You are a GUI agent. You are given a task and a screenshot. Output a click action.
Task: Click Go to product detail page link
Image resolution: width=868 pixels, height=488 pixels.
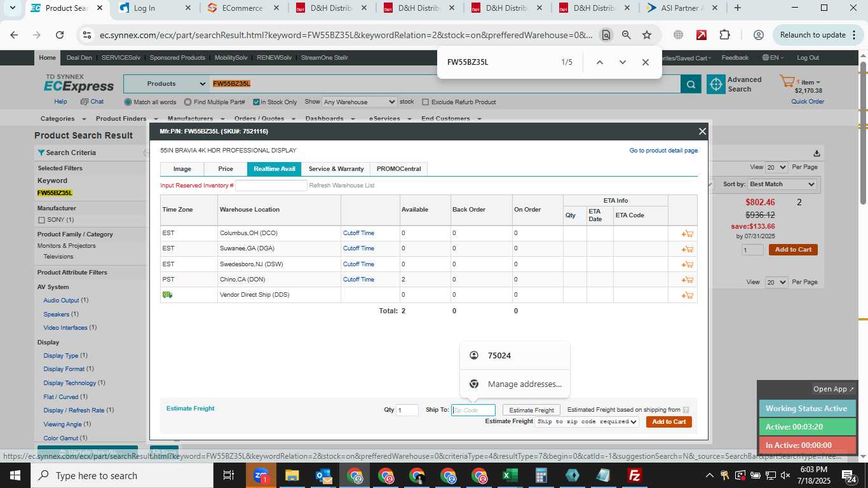pyautogui.click(x=663, y=151)
